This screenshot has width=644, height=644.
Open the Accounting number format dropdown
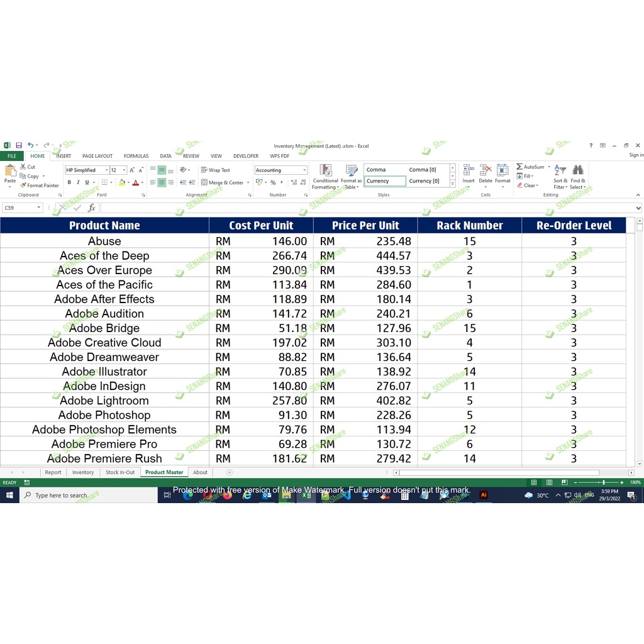tap(304, 170)
